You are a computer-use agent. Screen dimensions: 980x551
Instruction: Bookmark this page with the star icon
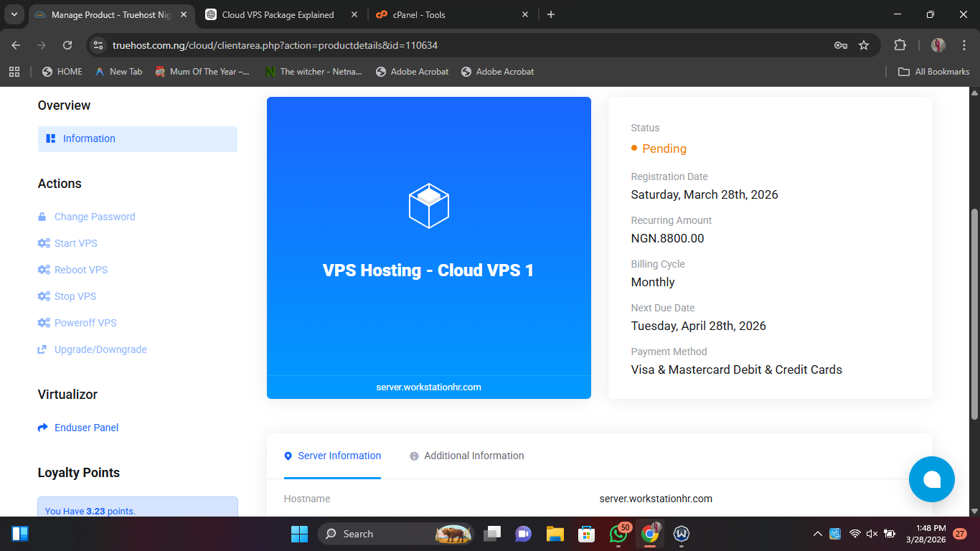tap(864, 45)
